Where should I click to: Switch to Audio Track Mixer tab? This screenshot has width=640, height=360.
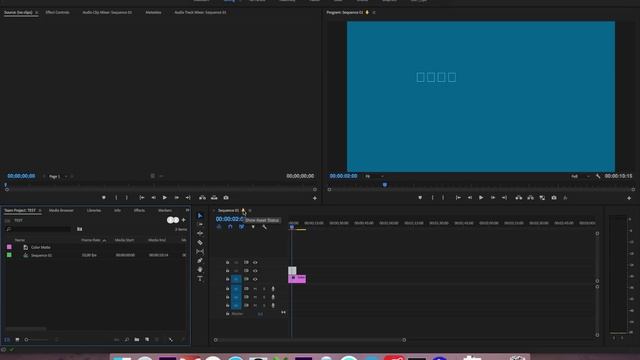pyautogui.click(x=200, y=13)
